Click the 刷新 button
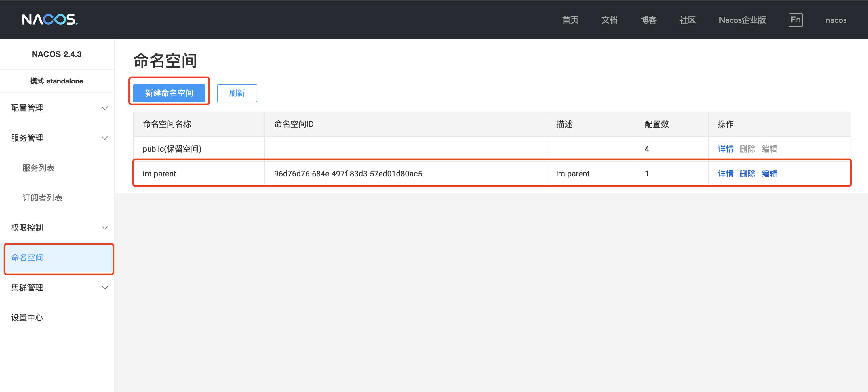This screenshot has height=392, width=868. [237, 93]
